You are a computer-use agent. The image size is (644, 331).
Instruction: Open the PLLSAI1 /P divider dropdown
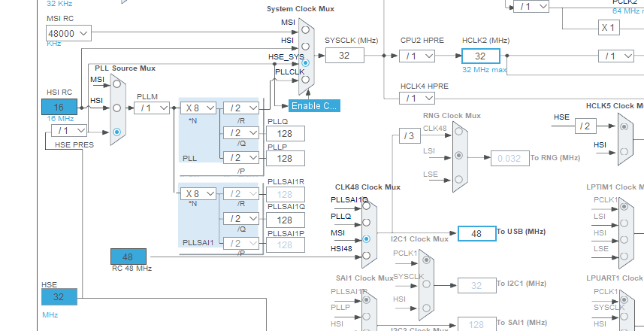(241, 244)
